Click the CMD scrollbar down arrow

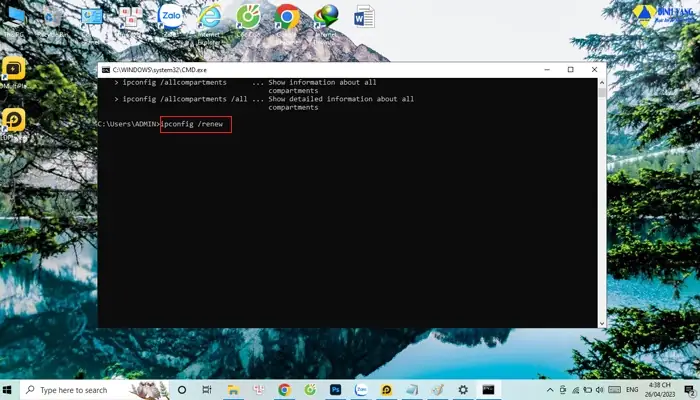click(x=602, y=323)
